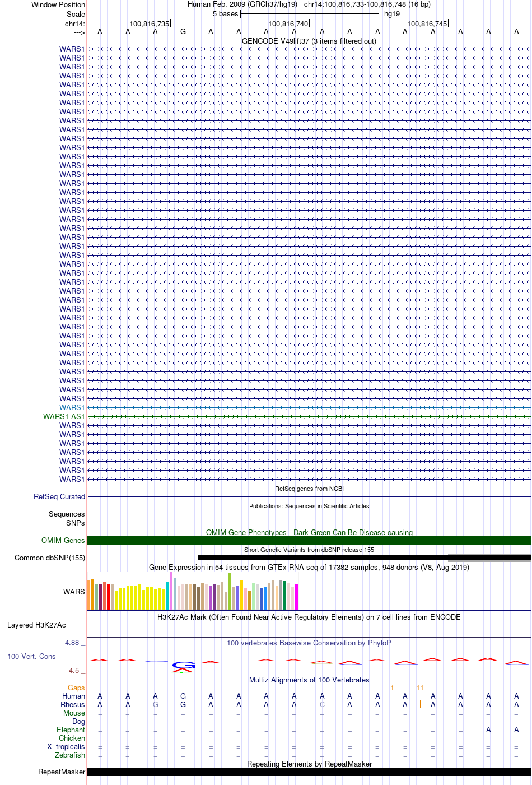This screenshot has width=532, height=785.
Task: Click the WARS1-AS1 gene label
Action: (x=64, y=416)
